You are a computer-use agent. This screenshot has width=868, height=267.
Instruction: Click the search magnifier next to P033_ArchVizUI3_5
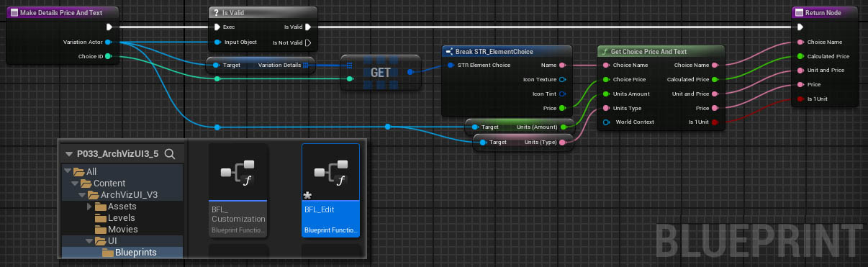point(170,153)
